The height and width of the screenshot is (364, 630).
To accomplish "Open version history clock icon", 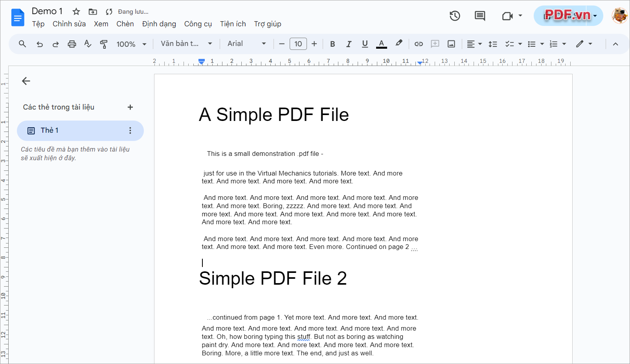I will click(x=455, y=16).
